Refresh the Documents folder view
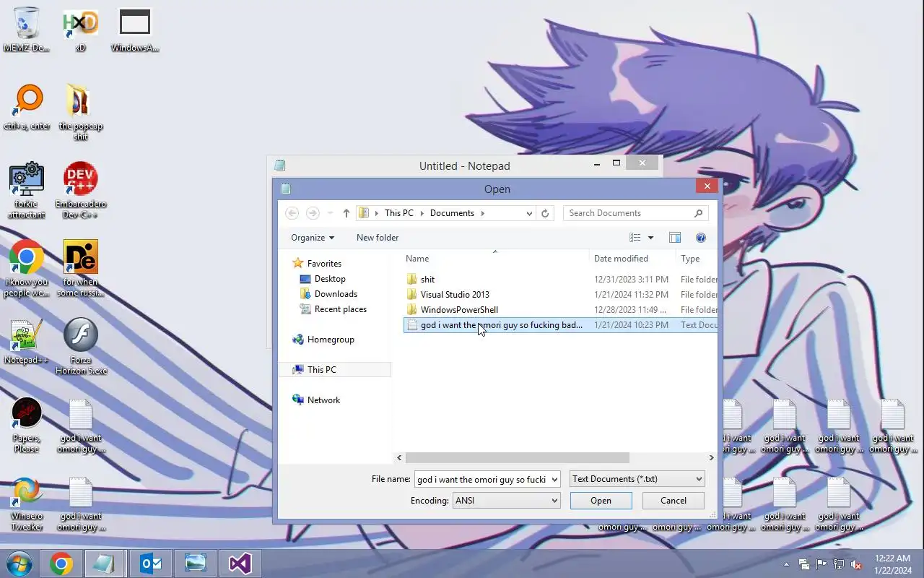This screenshot has width=924, height=578. tap(545, 213)
